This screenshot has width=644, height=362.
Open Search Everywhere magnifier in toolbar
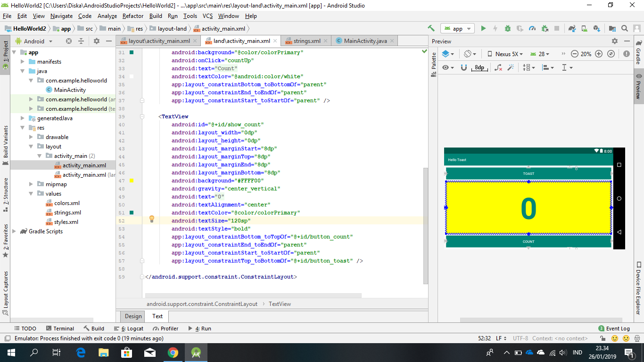tap(625, 28)
